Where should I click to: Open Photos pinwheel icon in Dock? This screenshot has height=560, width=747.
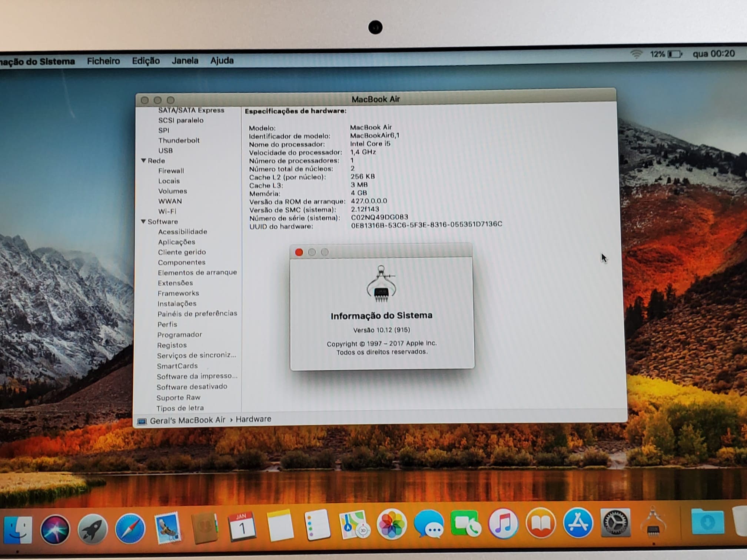tap(392, 524)
